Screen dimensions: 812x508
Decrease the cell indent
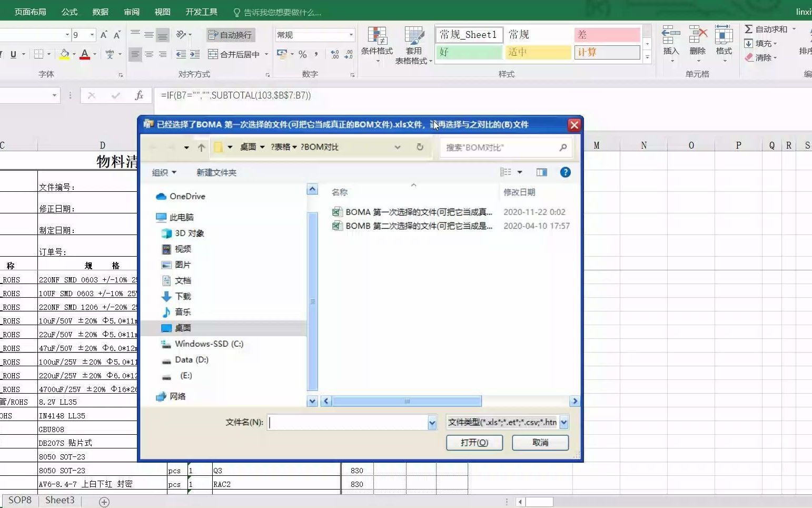tap(181, 54)
